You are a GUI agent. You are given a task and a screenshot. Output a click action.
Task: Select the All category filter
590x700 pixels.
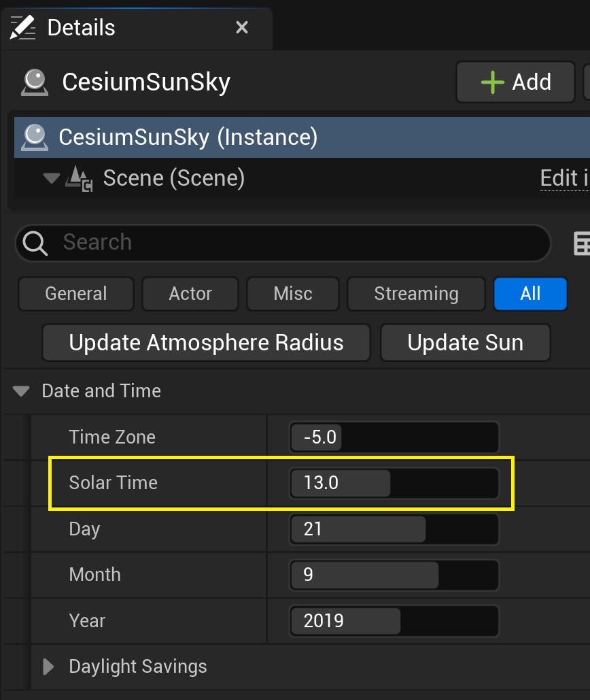[530, 294]
